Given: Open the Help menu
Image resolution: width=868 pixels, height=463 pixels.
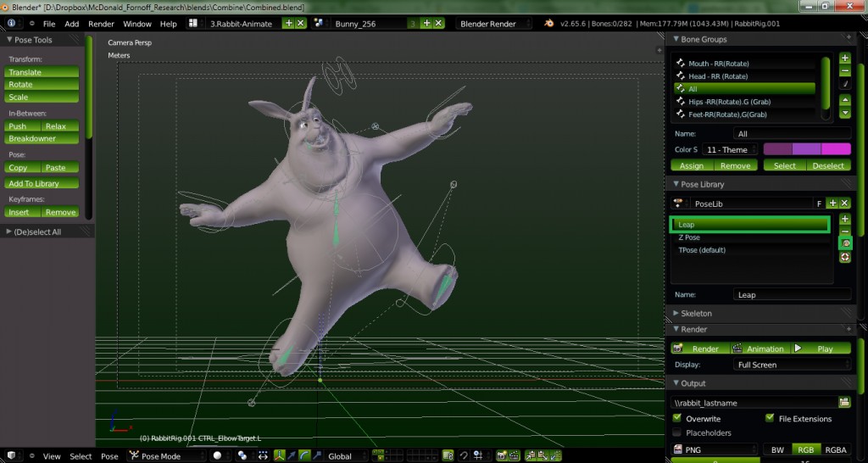Looking at the screenshot, I should point(169,24).
